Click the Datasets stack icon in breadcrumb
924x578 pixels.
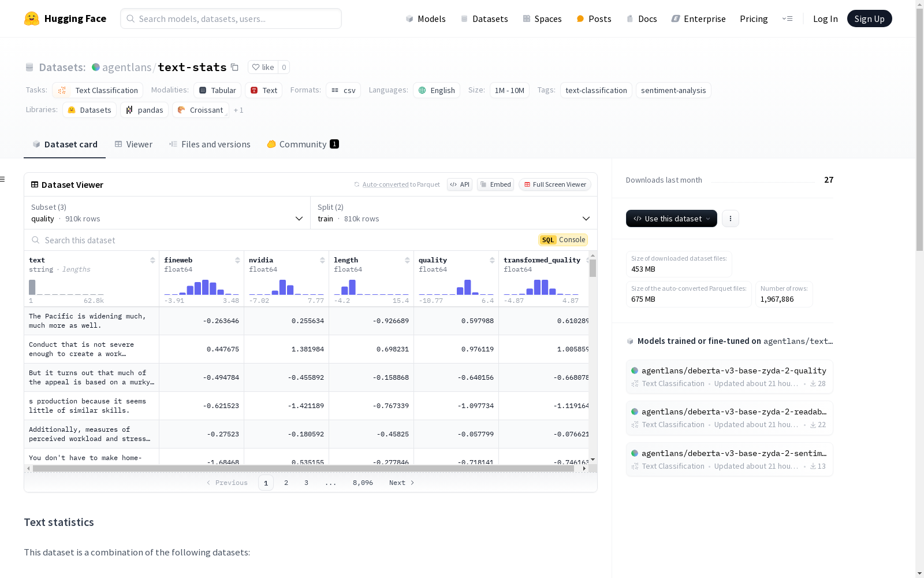click(x=29, y=67)
